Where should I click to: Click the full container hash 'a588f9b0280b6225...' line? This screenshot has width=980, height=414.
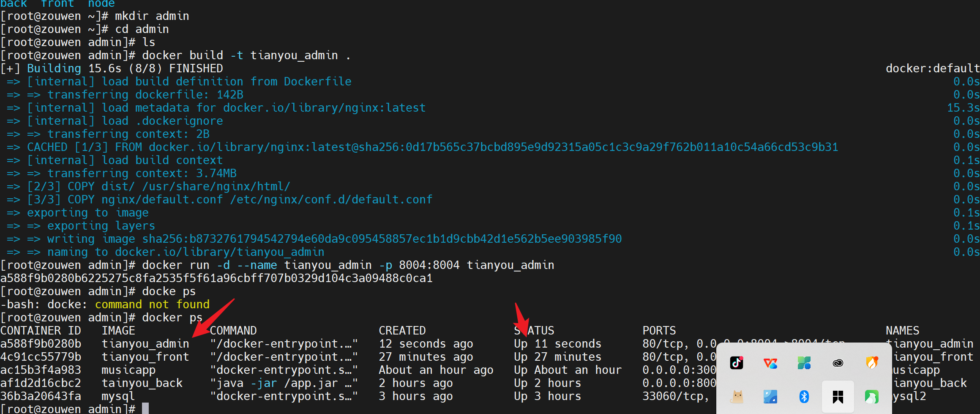(x=216, y=278)
